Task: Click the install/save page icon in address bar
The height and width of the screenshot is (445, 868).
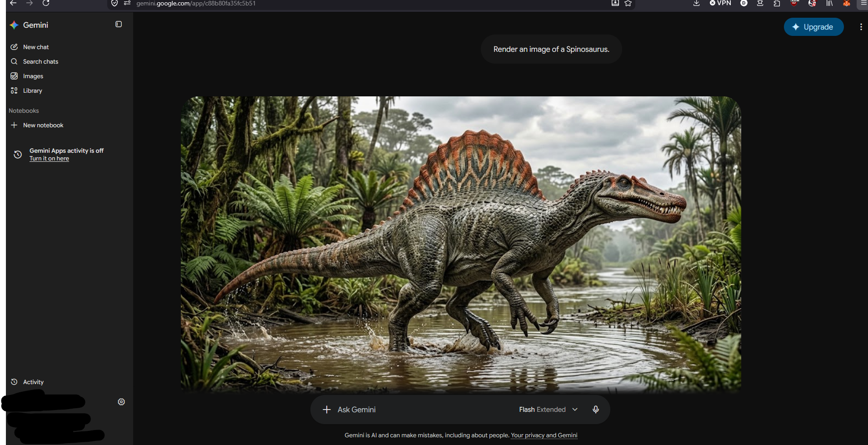Action: pos(615,3)
